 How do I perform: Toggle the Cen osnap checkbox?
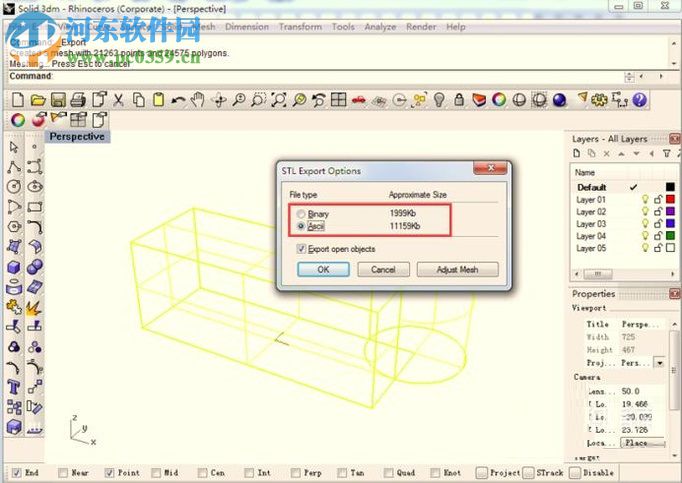point(202,473)
